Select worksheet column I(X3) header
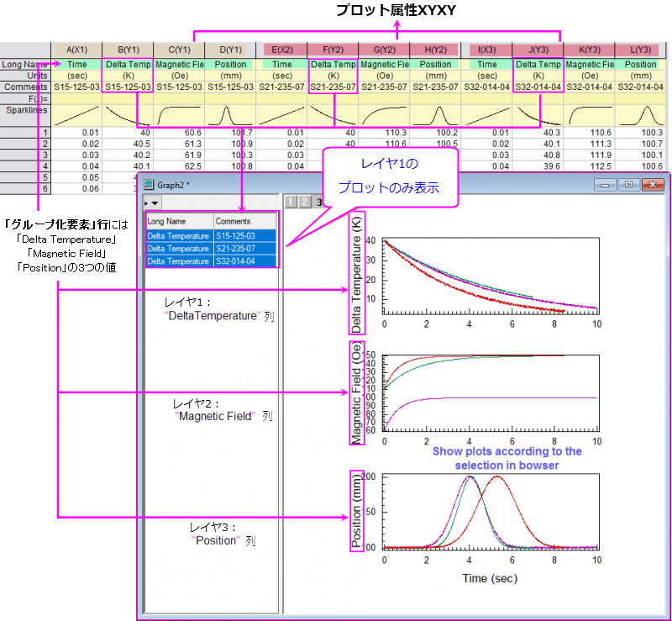 487,50
